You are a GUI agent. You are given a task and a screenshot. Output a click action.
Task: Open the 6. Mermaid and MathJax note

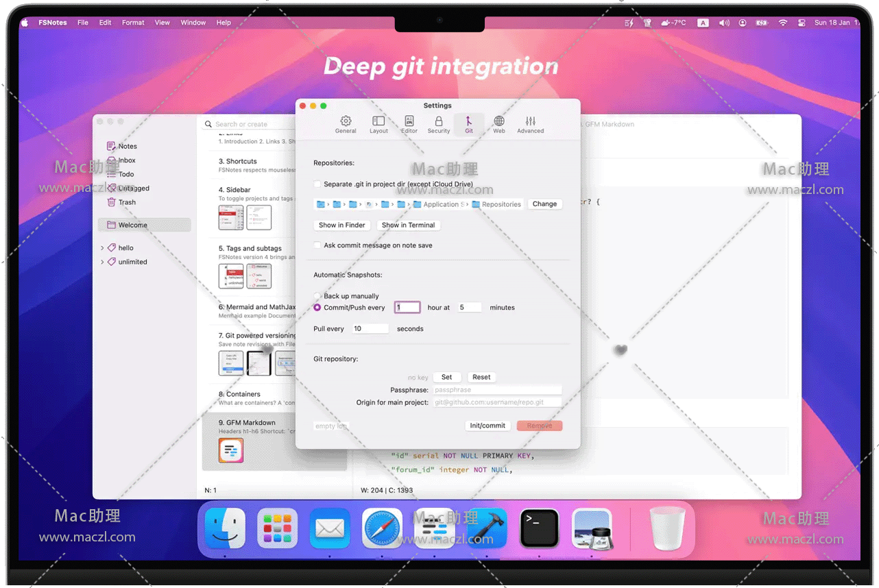(249, 311)
